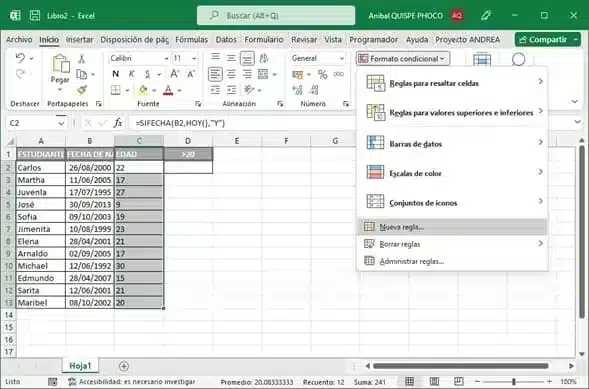Open the Archivo tab

click(x=19, y=39)
